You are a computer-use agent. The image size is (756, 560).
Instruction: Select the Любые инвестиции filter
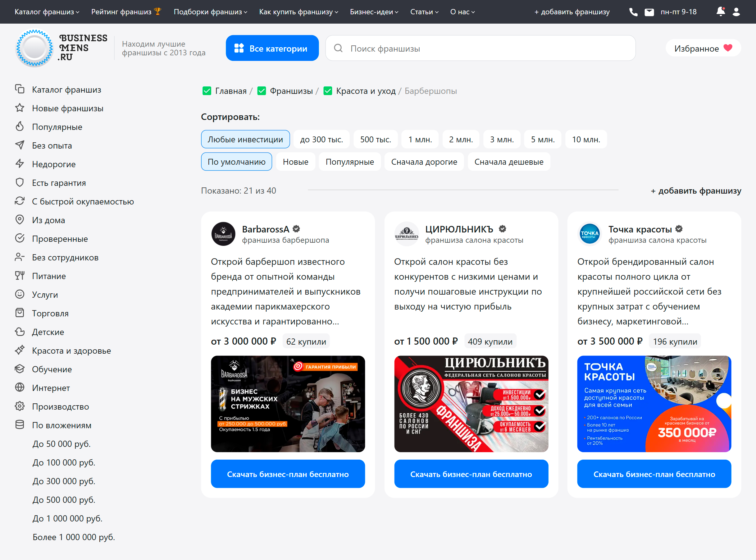coord(245,139)
